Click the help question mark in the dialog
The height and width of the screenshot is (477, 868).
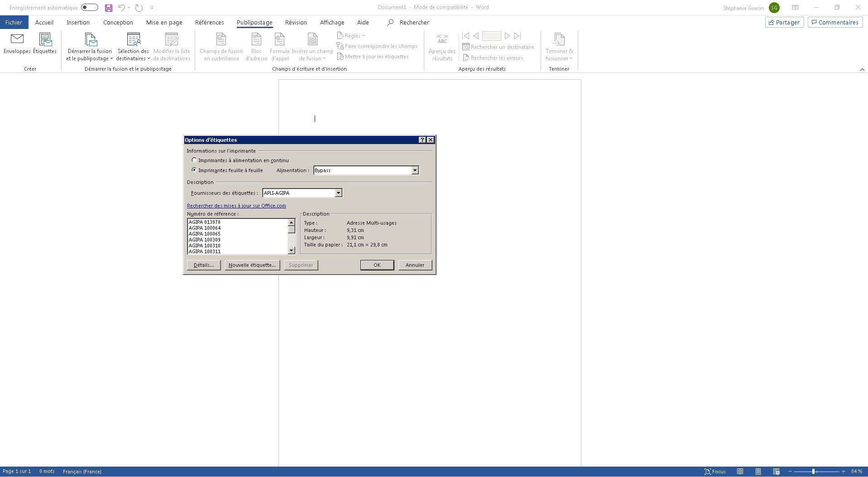point(422,140)
